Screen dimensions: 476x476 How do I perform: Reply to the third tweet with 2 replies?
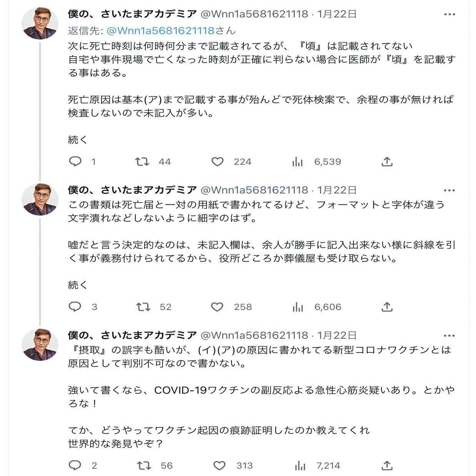[x=75, y=465]
